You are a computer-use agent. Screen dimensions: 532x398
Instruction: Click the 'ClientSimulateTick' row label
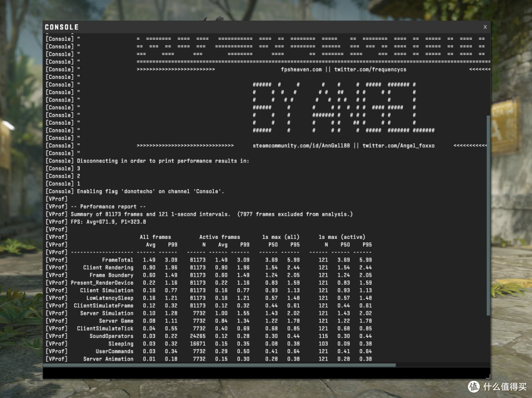coord(105,329)
